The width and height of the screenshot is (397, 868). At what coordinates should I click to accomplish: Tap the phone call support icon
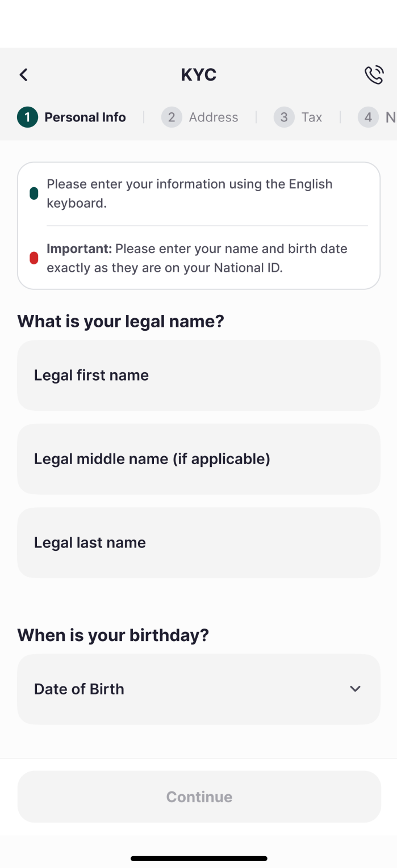pyautogui.click(x=374, y=75)
